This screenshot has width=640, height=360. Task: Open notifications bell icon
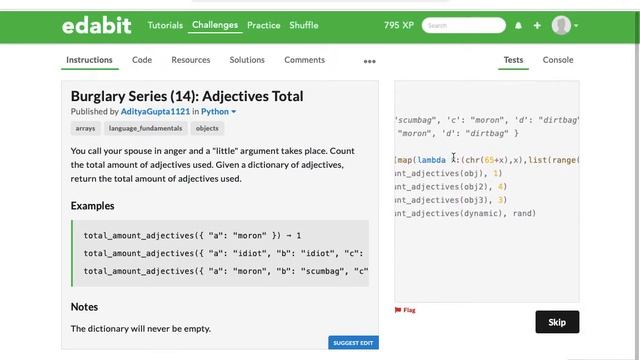[518, 26]
